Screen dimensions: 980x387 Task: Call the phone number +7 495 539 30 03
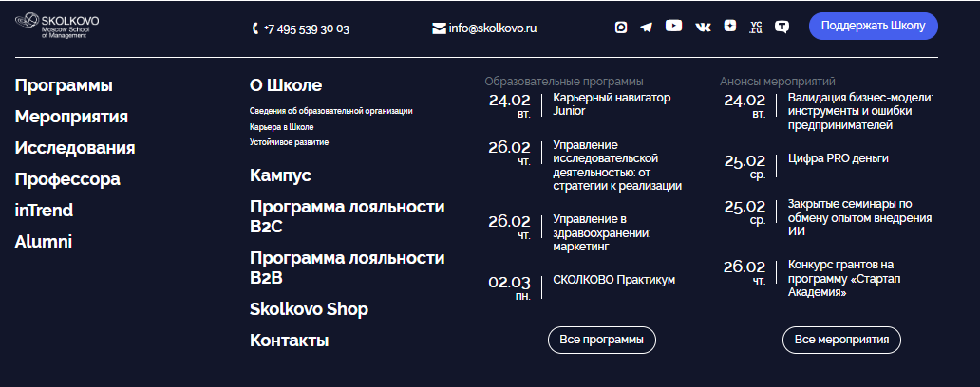[300, 28]
